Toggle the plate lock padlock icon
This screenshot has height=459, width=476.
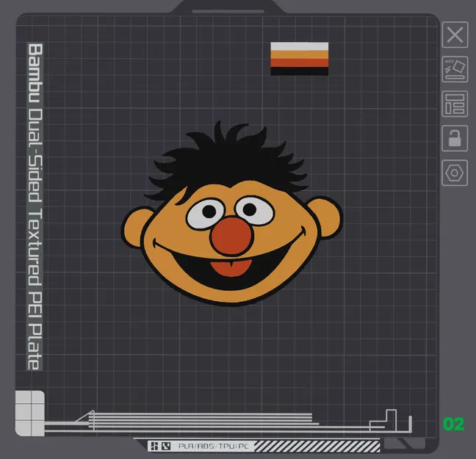(x=455, y=138)
